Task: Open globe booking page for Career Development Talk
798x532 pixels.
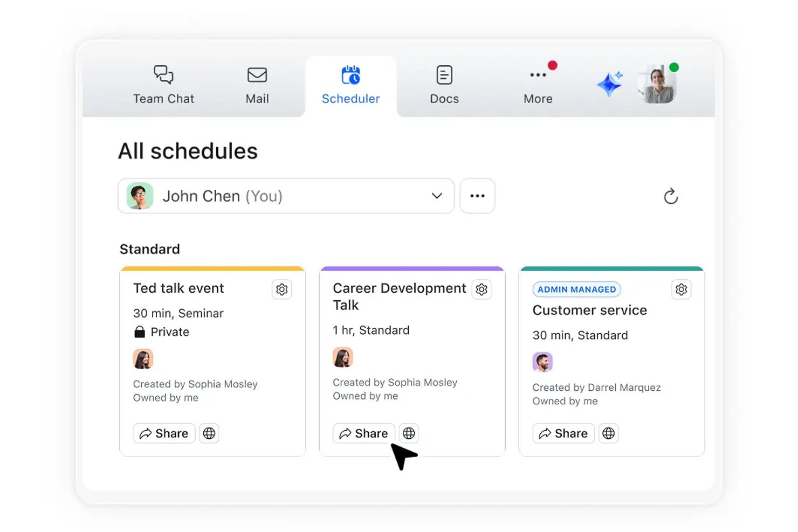Action: pyautogui.click(x=409, y=433)
